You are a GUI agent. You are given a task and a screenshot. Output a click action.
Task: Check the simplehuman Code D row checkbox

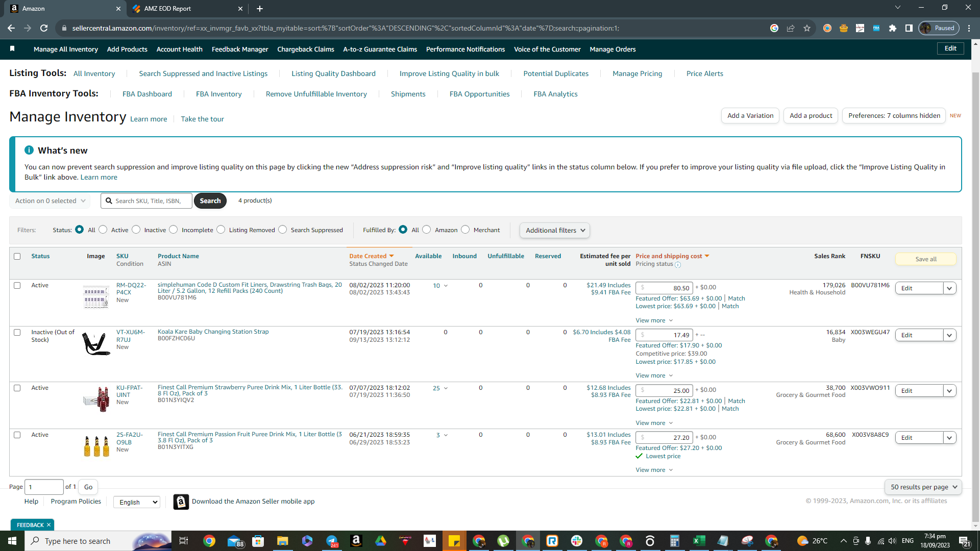click(17, 285)
